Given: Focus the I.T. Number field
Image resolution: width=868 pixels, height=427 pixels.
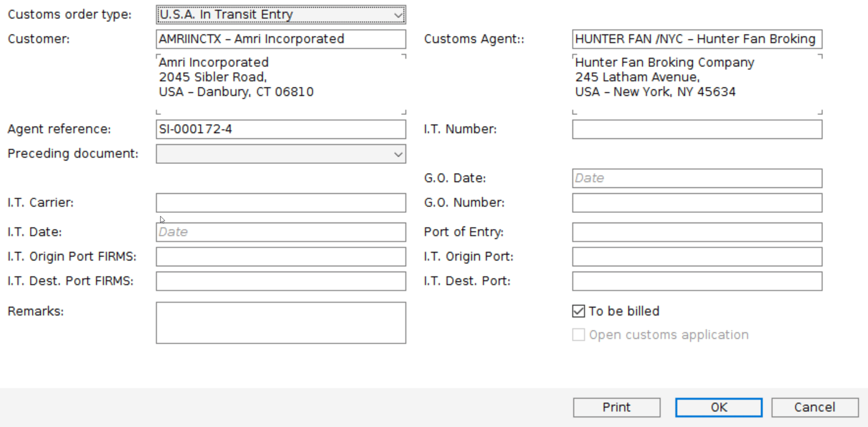Looking at the screenshot, I should pos(696,129).
